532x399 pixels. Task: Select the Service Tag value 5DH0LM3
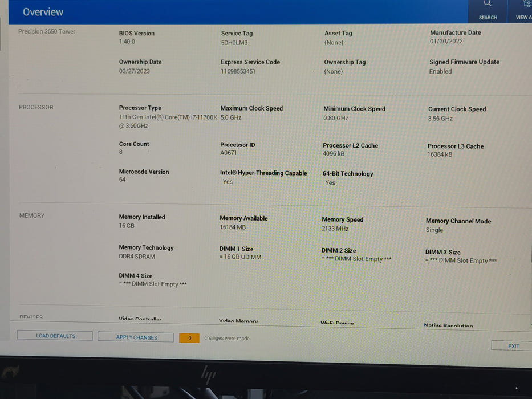coord(234,43)
